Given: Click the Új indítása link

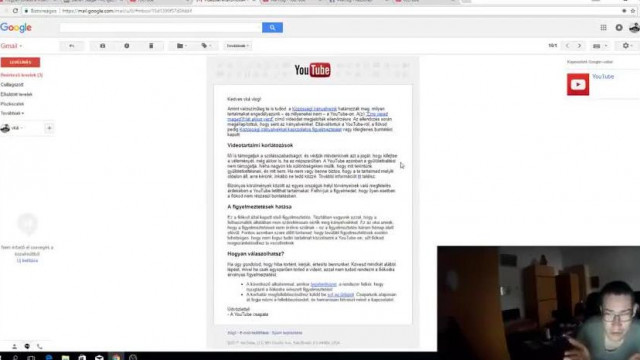Looking at the screenshot, I should pos(27,260).
